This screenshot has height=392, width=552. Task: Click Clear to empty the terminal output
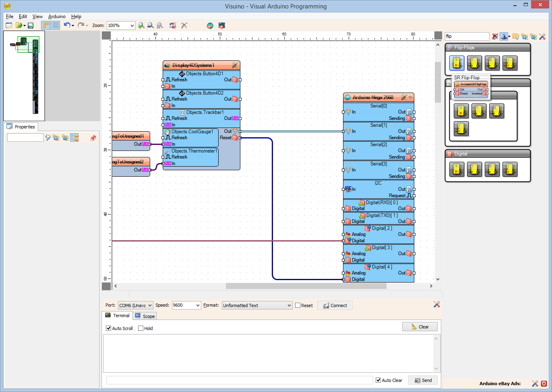[x=420, y=326]
